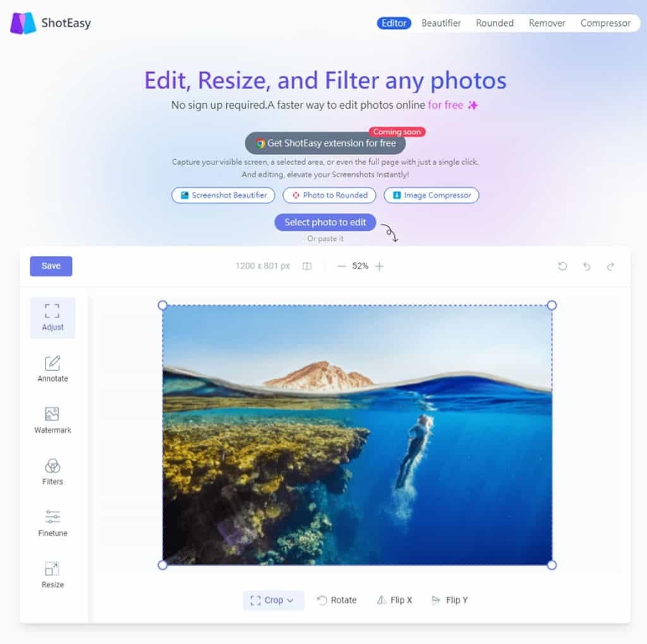Click the Save button
This screenshot has height=644, width=647.
pyautogui.click(x=51, y=266)
